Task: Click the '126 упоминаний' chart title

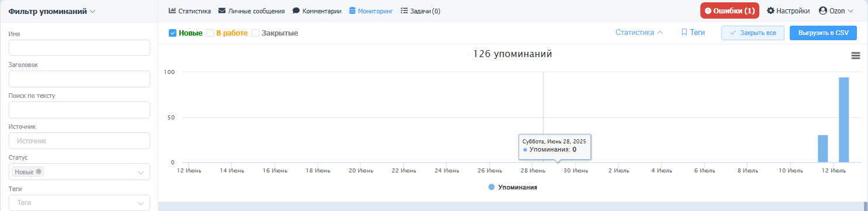Action: point(513,54)
